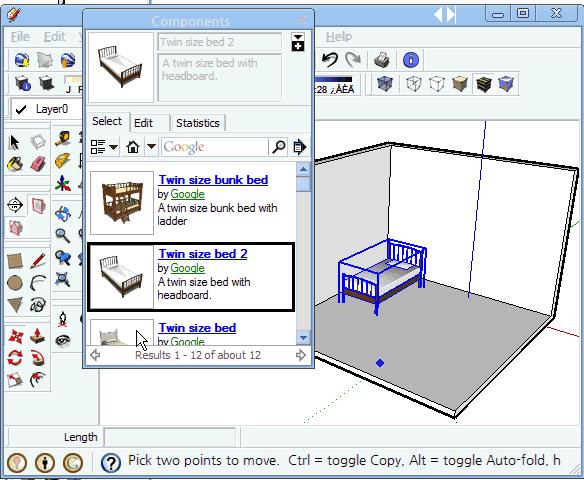Screen dimensions: 584x480
Task: Select the Circle drawing tool
Action: tap(15, 283)
